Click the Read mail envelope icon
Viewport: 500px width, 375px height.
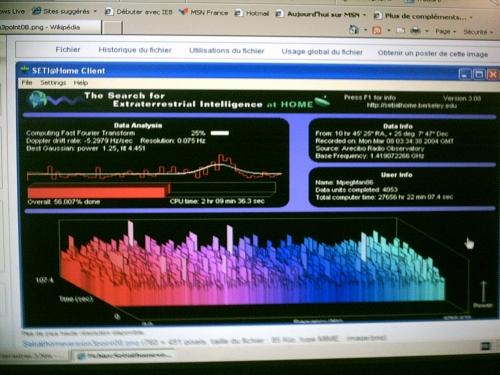point(401,31)
